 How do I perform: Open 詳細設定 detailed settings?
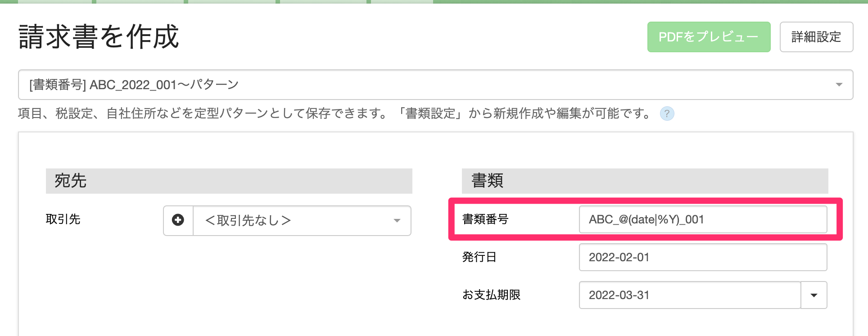(816, 37)
